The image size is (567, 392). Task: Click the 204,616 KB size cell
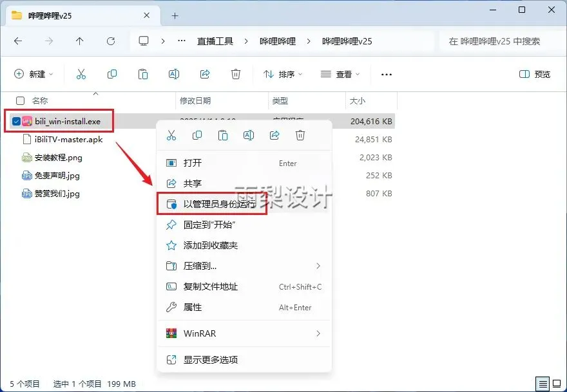pos(371,122)
